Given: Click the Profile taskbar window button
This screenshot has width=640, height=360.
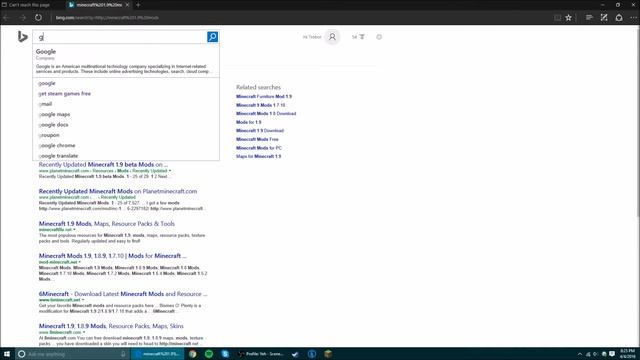Looking at the screenshot, I should [x=261, y=354].
